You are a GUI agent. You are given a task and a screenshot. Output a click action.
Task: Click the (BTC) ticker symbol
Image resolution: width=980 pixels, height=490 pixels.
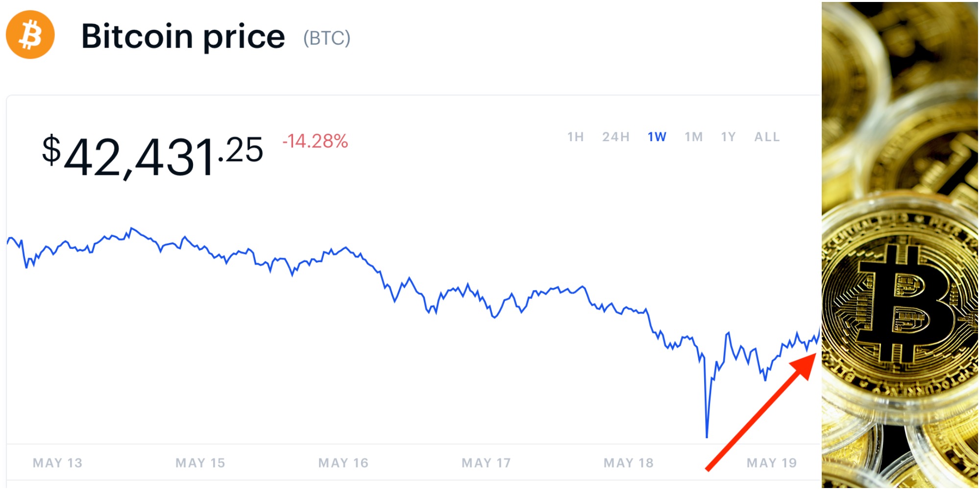pyautogui.click(x=327, y=38)
